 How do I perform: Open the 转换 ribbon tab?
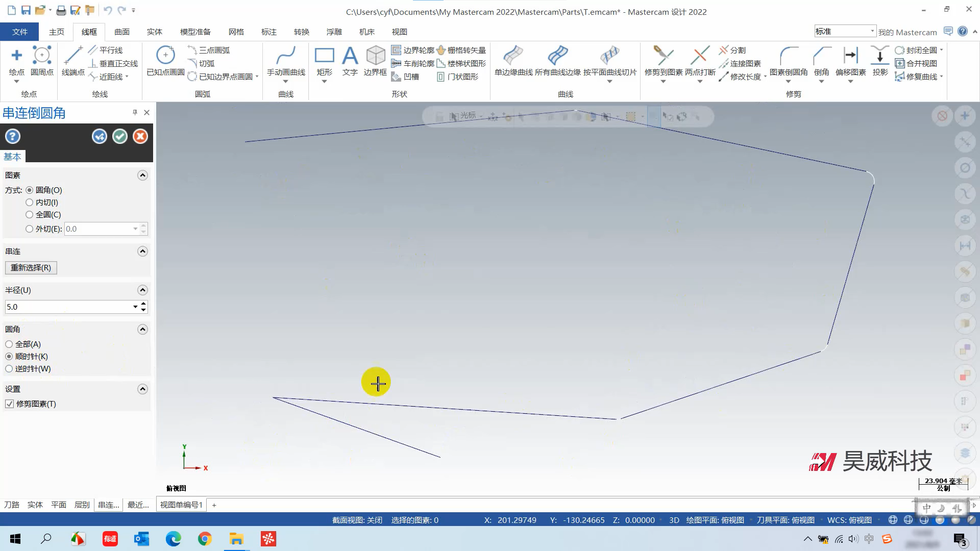(x=302, y=32)
